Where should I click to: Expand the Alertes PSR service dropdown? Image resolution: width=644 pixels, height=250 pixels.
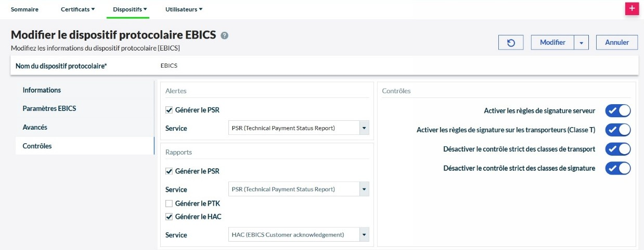(x=364, y=128)
